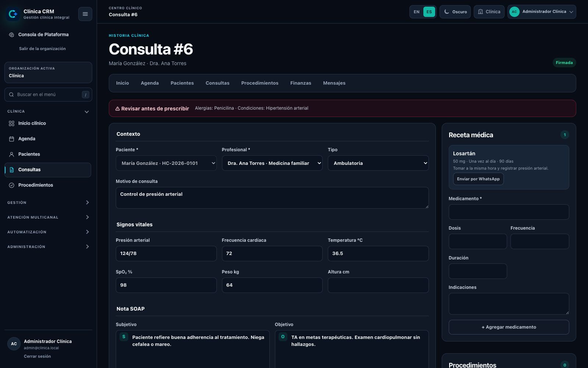The image size is (588, 368).
Task: Open the Profesional dropdown
Action: coord(272,163)
